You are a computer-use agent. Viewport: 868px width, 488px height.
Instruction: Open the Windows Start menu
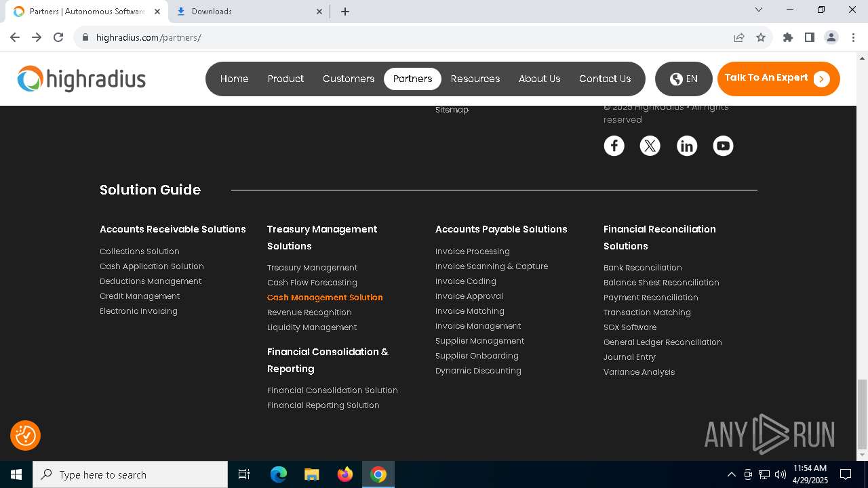(x=16, y=474)
